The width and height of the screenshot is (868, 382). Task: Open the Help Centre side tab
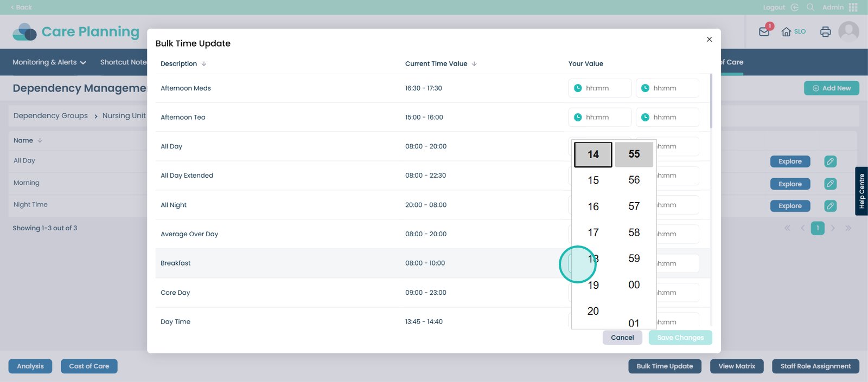click(861, 191)
